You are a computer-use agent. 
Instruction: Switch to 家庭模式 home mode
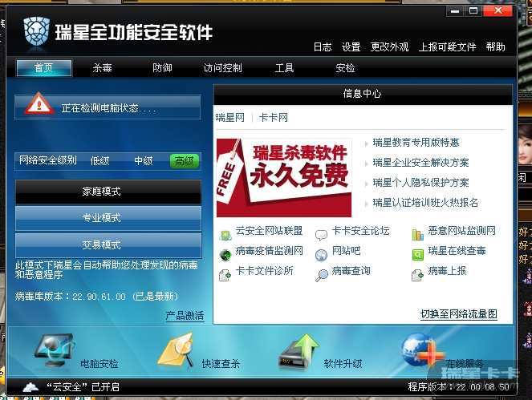(x=108, y=192)
